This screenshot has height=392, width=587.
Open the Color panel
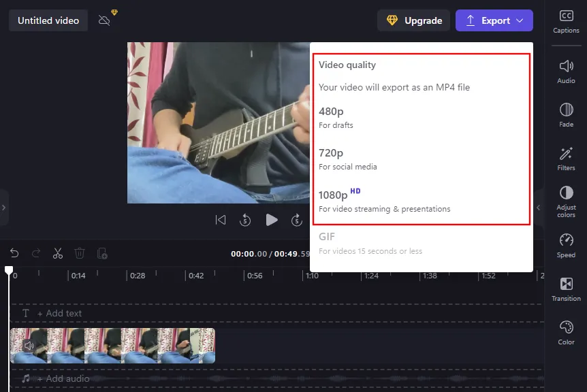pyautogui.click(x=566, y=333)
